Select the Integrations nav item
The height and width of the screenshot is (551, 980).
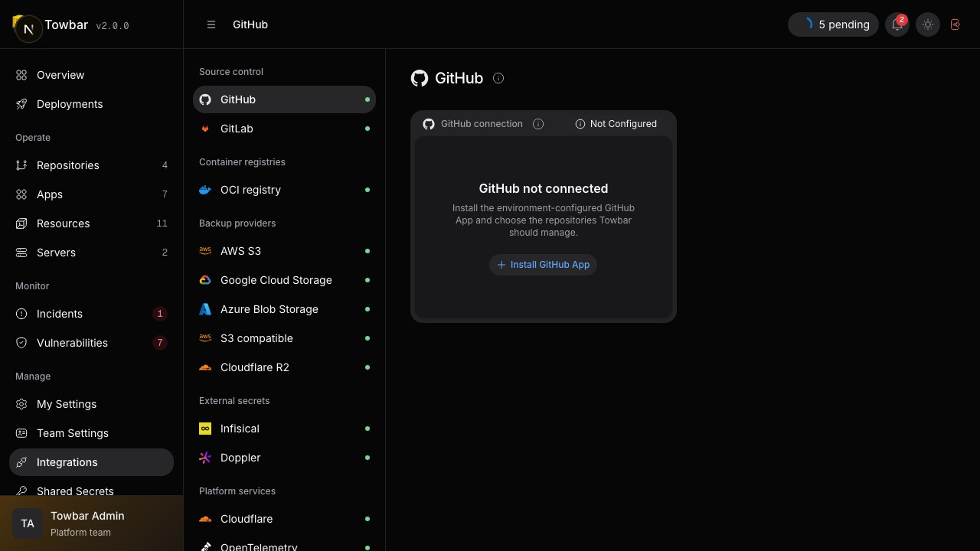click(91, 462)
